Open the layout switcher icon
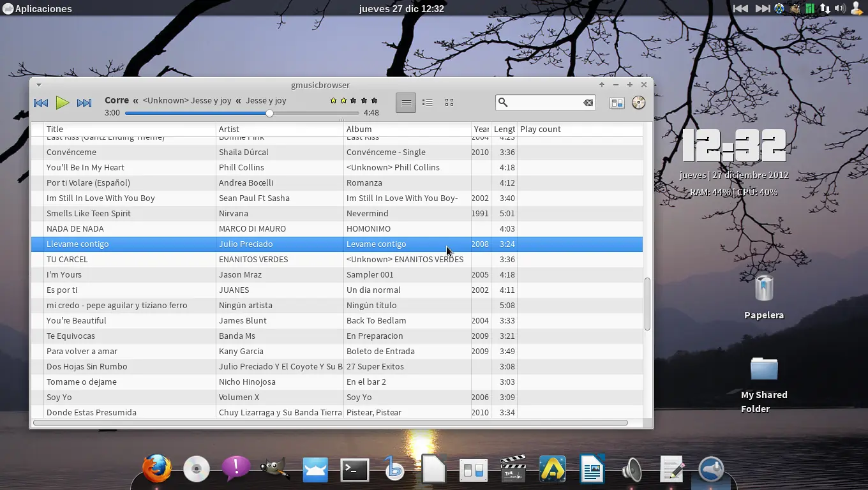The image size is (868, 490). coord(617,103)
